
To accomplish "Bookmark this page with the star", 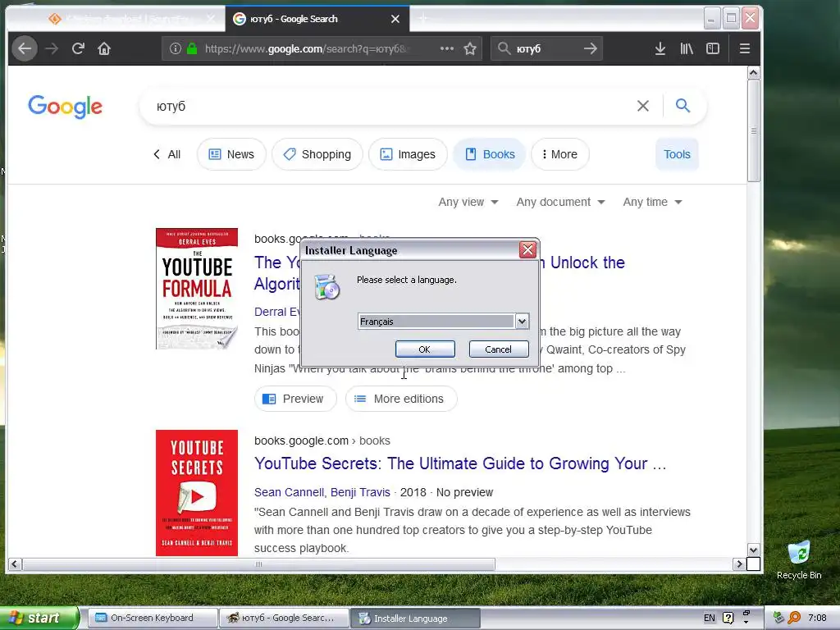I will point(470,48).
